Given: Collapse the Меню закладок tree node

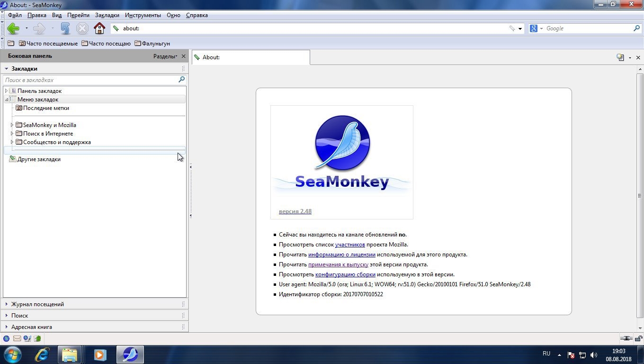Looking at the screenshot, I should click(6, 100).
